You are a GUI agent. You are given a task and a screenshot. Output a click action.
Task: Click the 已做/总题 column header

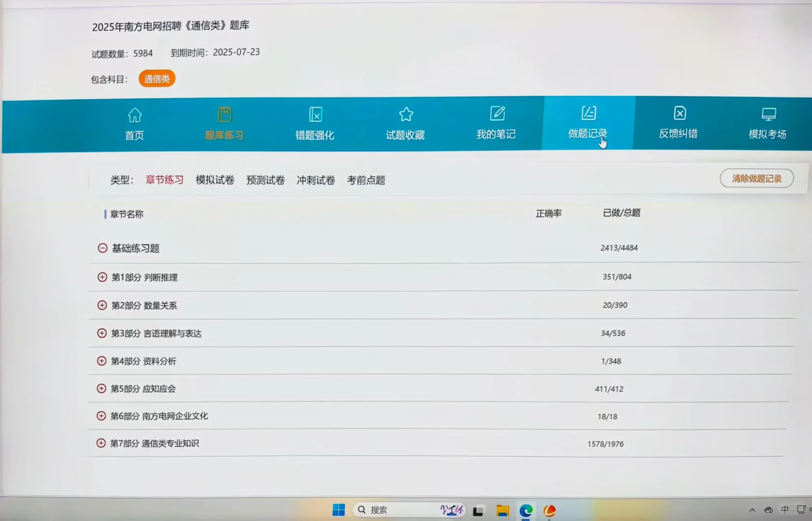pos(621,213)
